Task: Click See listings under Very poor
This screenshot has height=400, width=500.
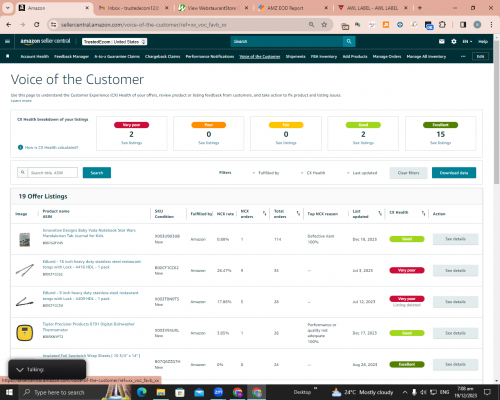Action: pyautogui.click(x=131, y=143)
